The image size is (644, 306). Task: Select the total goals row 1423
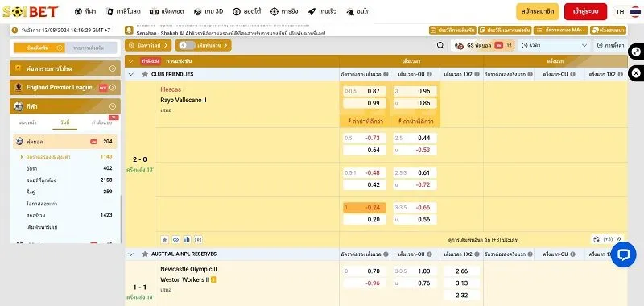tap(66, 215)
